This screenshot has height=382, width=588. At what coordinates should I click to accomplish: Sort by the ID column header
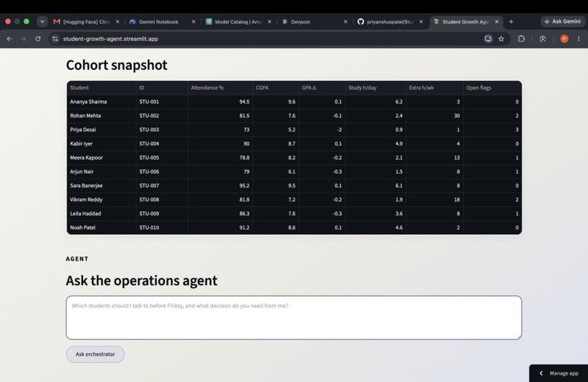(162, 87)
